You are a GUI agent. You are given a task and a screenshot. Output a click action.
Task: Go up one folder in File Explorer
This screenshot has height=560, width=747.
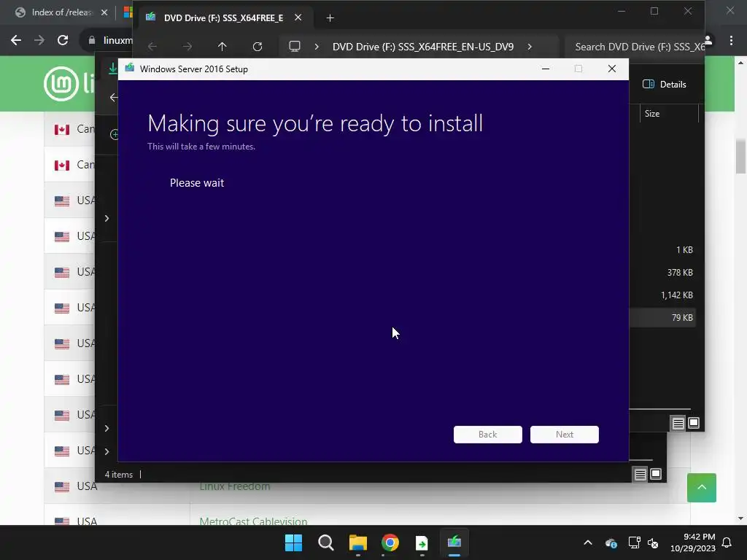[222, 47]
